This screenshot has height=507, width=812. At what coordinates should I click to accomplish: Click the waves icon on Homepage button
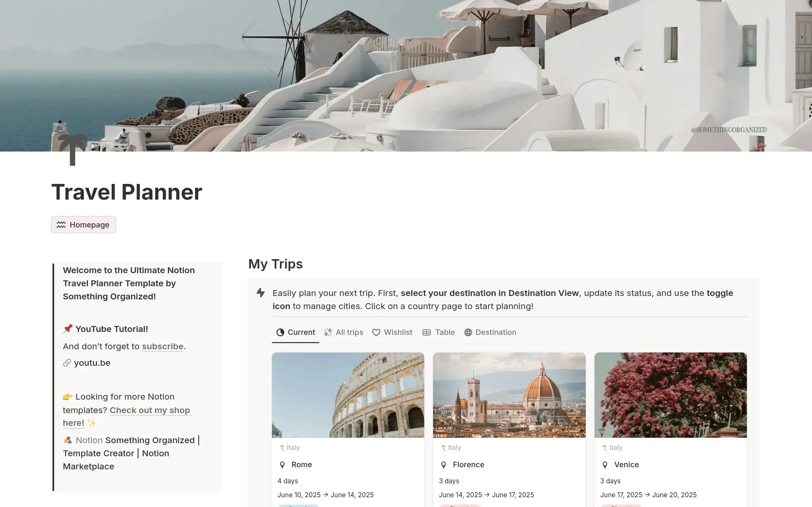[61, 225]
